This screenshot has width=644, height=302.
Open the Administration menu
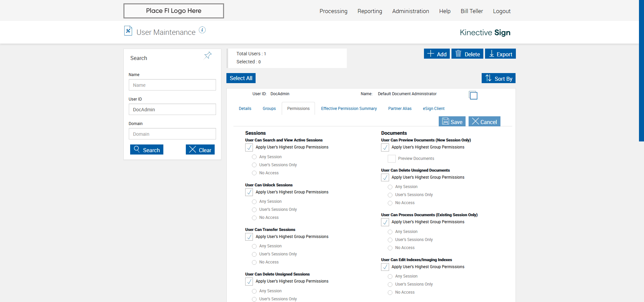pyautogui.click(x=411, y=11)
